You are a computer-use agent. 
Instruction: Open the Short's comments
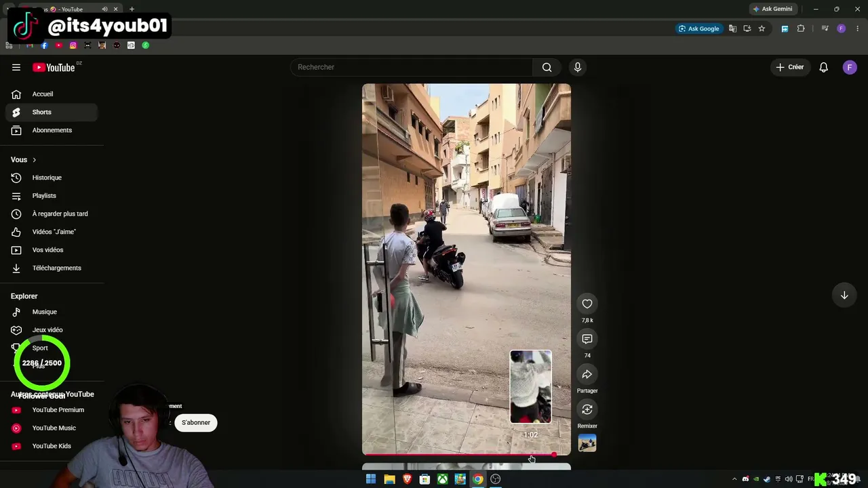pyautogui.click(x=587, y=339)
